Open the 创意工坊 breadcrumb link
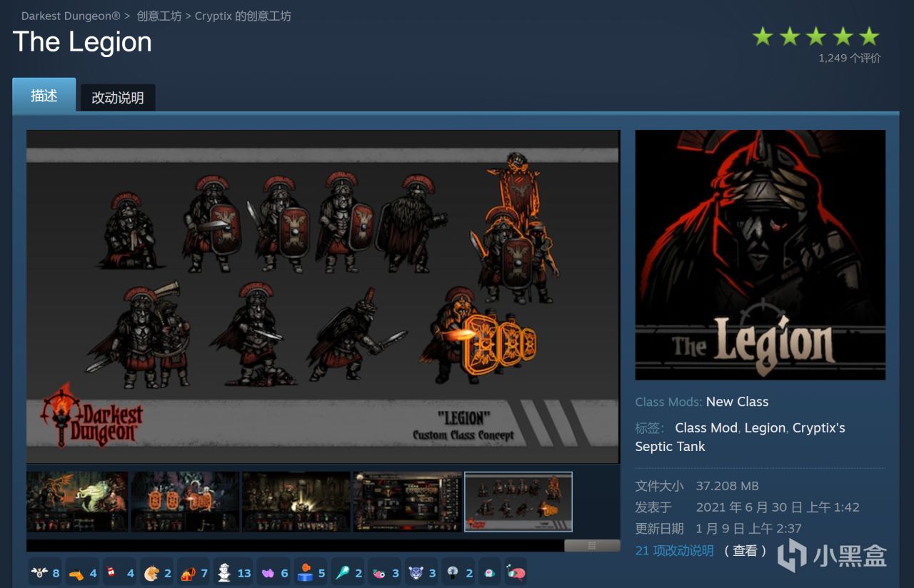 click(x=159, y=16)
